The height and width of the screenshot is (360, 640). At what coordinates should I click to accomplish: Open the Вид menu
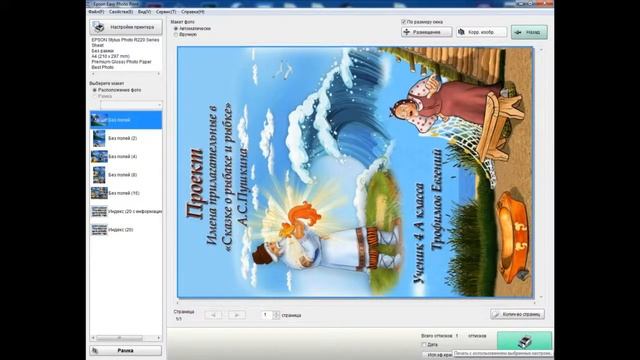pos(144,12)
